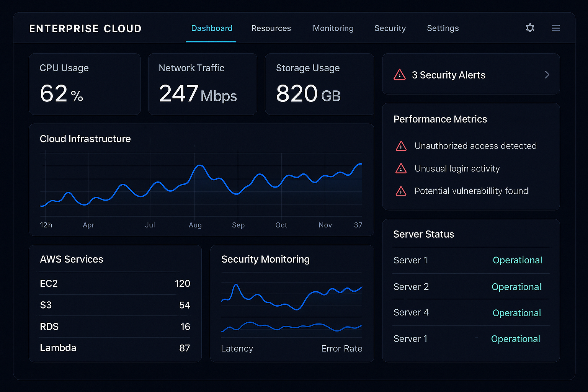Open the settings gear icon
Image resolution: width=588 pixels, height=392 pixels.
pyautogui.click(x=530, y=28)
